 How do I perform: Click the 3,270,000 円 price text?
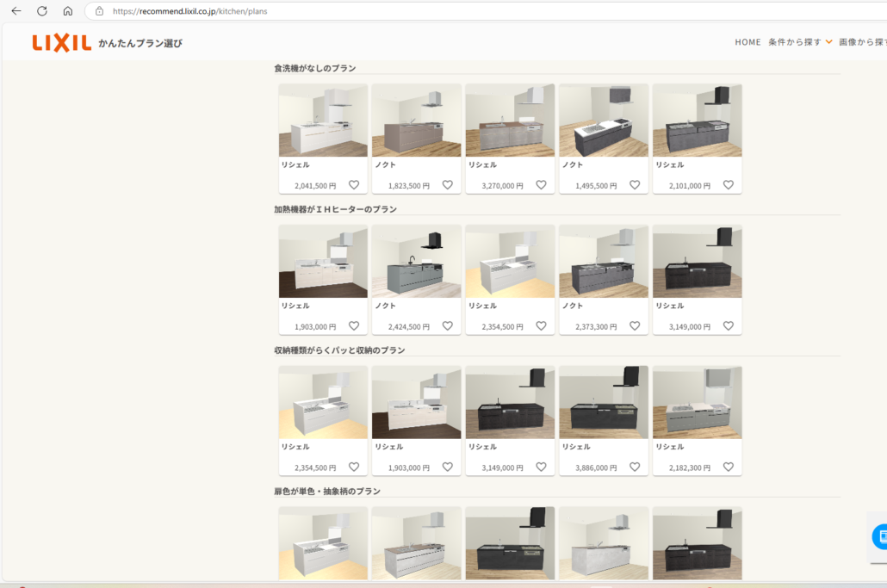tap(502, 185)
